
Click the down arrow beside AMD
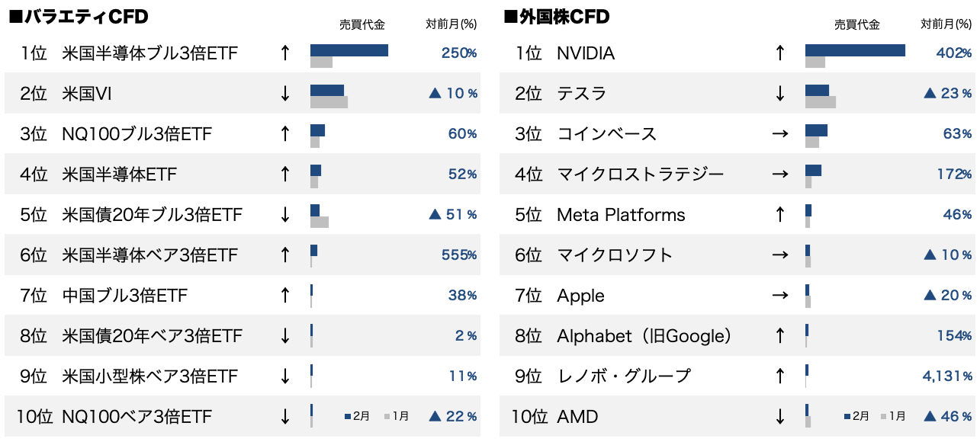point(779,417)
